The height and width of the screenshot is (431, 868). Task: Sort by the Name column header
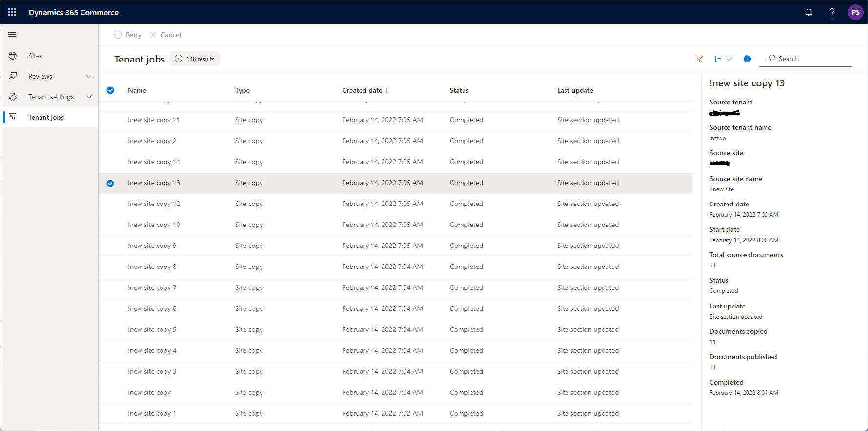pos(137,90)
